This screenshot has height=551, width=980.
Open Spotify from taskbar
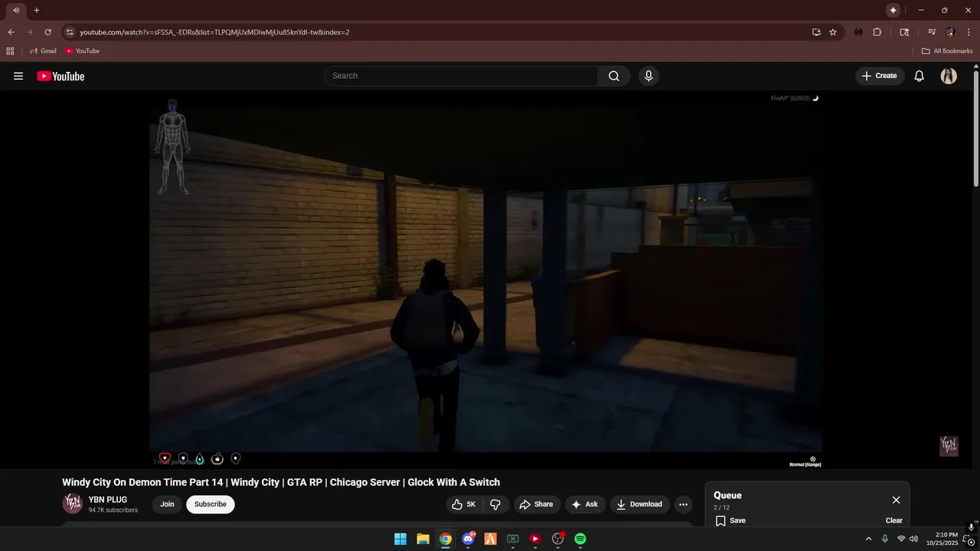coord(580,539)
